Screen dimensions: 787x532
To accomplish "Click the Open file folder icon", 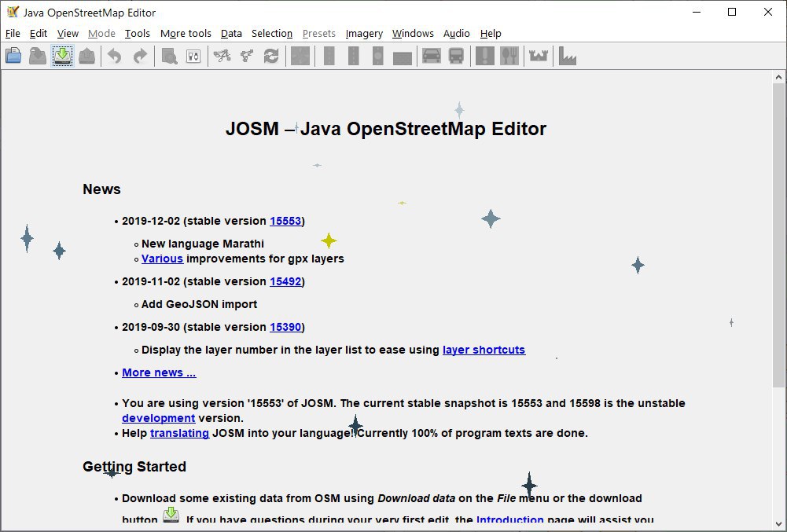I will point(13,56).
